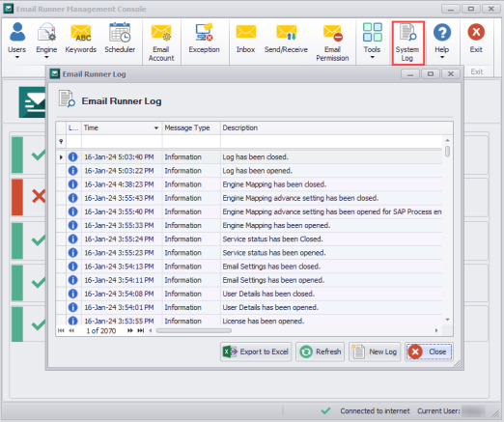504x422 pixels.
Task: Go to last record navigator button
Action: click(141, 330)
